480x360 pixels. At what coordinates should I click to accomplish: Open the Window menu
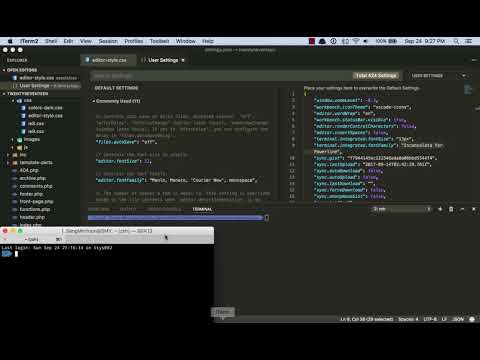(x=186, y=41)
